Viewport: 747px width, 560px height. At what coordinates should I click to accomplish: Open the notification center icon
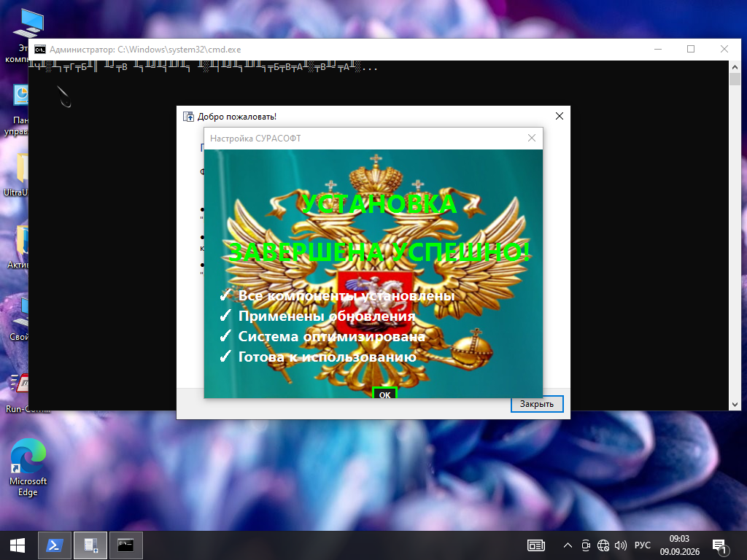click(x=719, y=545)
